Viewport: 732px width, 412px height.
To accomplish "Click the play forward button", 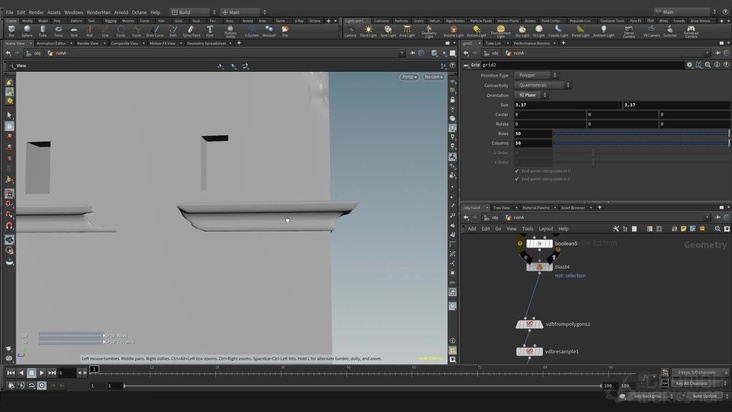I will click(x=42, y=373).
